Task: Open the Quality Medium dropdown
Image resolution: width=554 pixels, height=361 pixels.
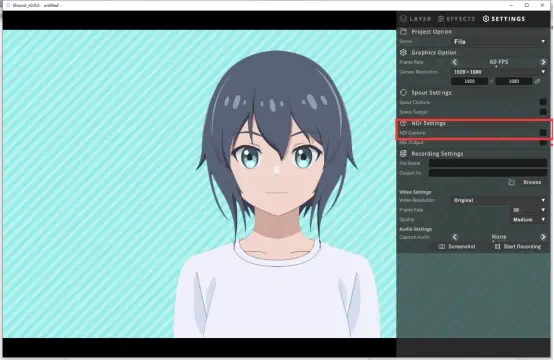Action: click(x=529, y=220)
